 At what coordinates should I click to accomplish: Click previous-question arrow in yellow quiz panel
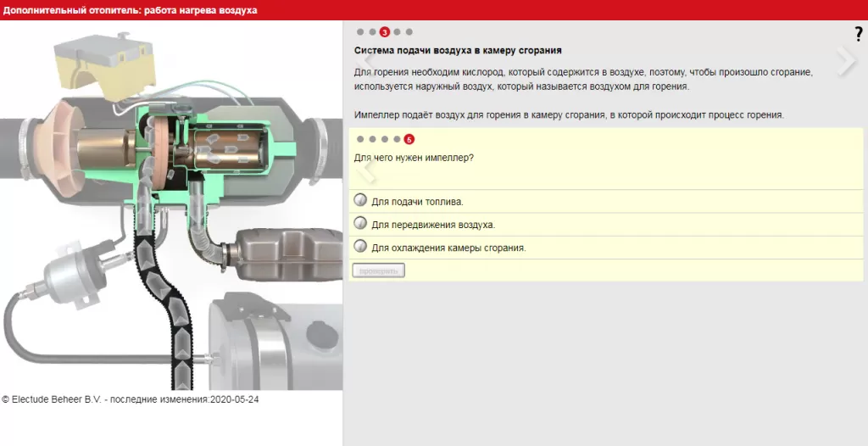click(x=366, y=169)
